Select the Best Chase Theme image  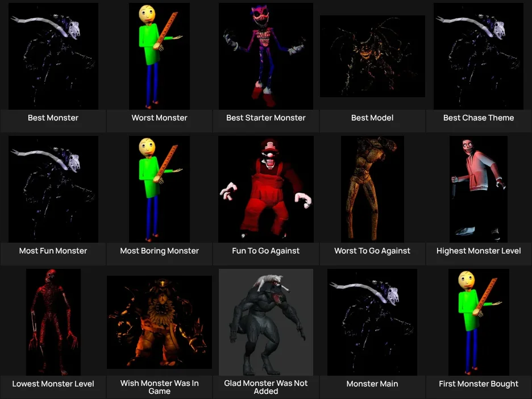coord(479,56)
